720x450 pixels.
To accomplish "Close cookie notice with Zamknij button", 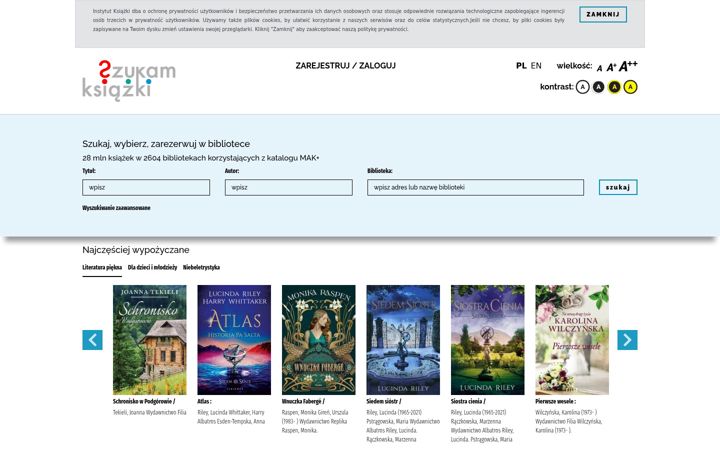I will (x=603, y=14).
